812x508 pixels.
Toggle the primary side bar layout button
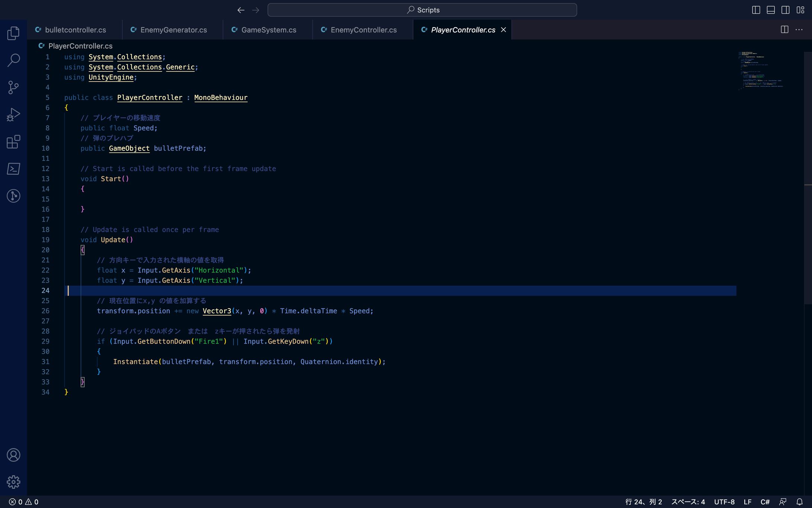(756, 10)
